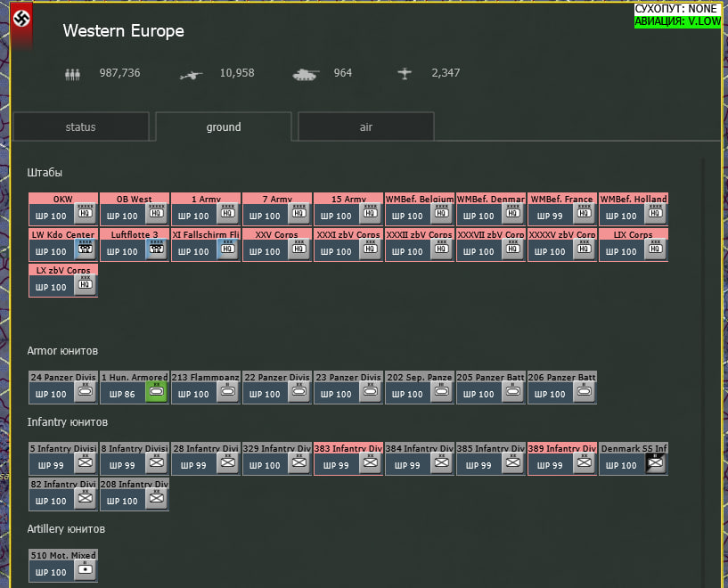Select WMBef. France HQ icon
728x588 pixels.
pyautogui.click(x=585, y=213)
